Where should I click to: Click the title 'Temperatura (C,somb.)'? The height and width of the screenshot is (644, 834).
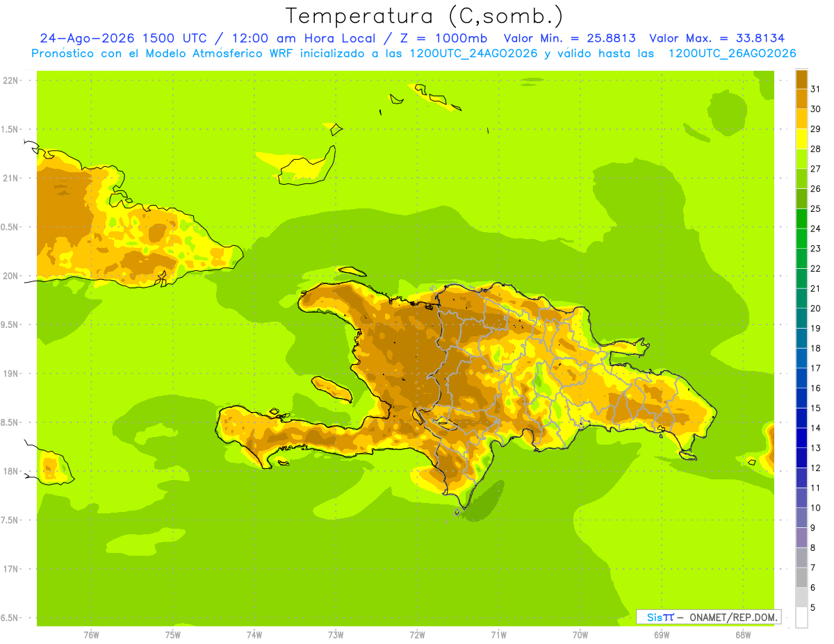[x=425, y=15]
